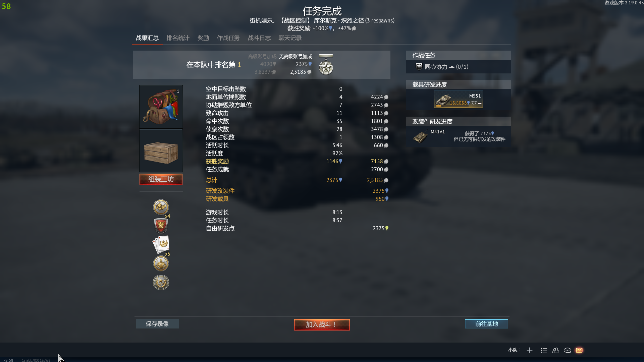644x362 pixels.
Task: Click the red shield crossed-swords award
Action: (161, 226)
